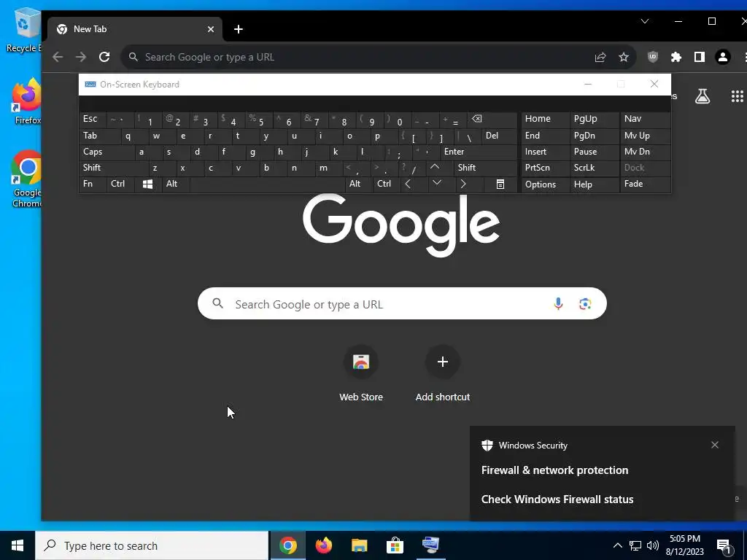Screen dimensions: 747x560
Task: Open the Chrome profile avatar
Action: [x=723, y=57]
